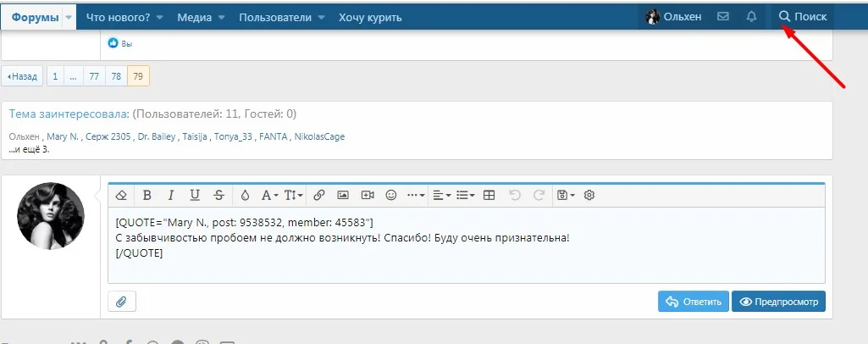Open the more insert options dropdown
Viewport: 868px width, 344px height.
point(416,195)
